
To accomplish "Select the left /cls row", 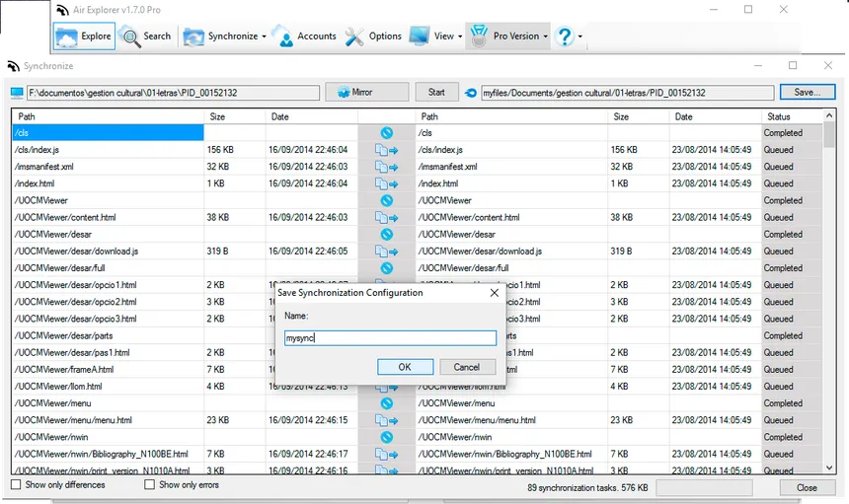I will (x=108, y=133).
